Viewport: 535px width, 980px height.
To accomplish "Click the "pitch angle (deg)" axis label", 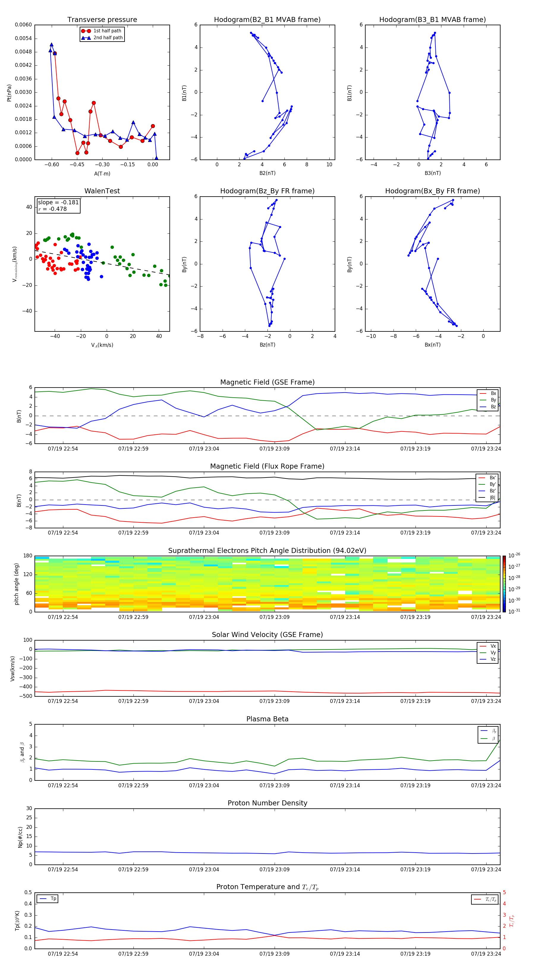I will point(16,584).
